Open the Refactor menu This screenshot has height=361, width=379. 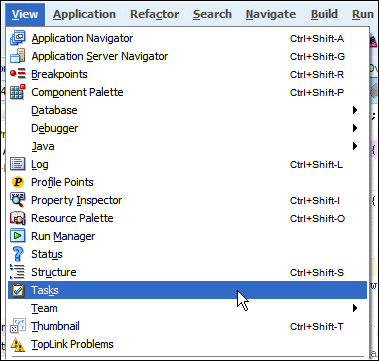click(x=154, y=14)
